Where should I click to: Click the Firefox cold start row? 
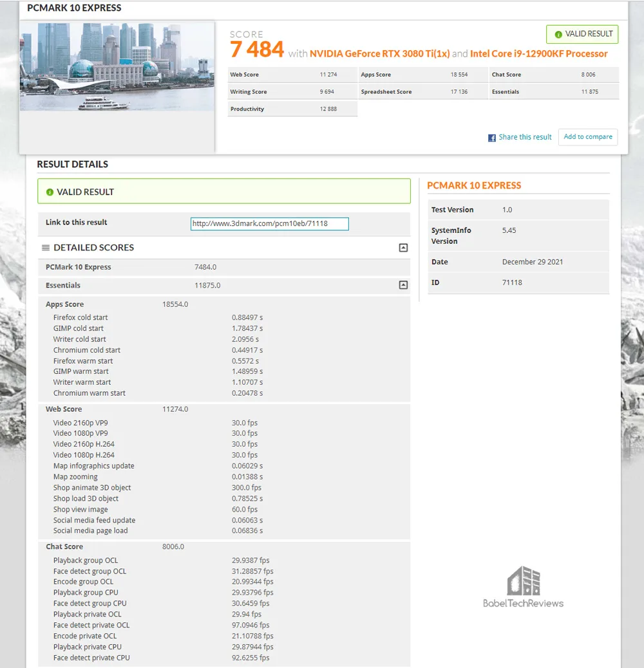pyautogui.click(x=224, y=317)
